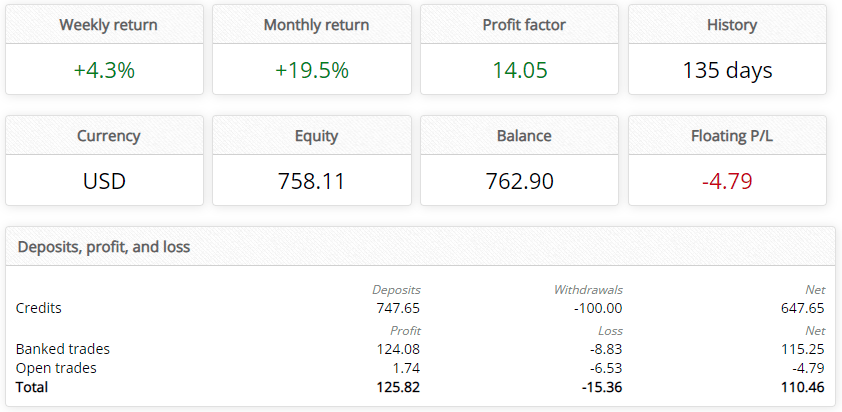Click the Profit factor 14.05 value
The image size is (842, 412).
pos(520,70)
